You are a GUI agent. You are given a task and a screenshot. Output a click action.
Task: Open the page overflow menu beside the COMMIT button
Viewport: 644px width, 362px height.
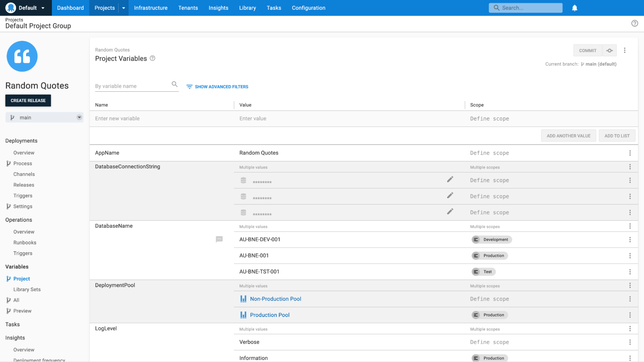tap(625, 50)
